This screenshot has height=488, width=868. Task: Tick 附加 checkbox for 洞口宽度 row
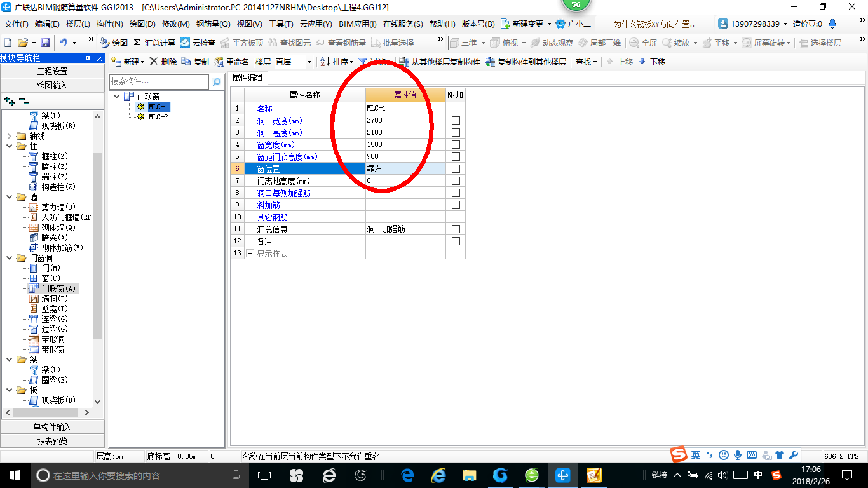456,121
